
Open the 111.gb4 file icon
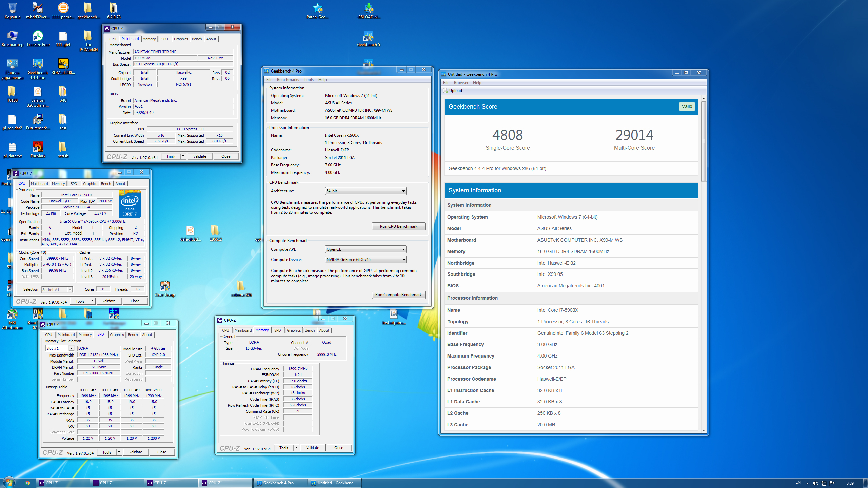63,38
